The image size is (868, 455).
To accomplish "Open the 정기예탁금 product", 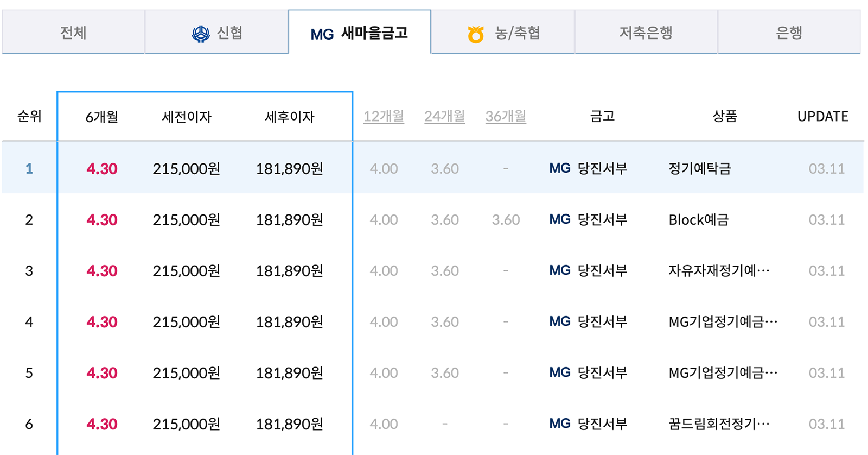I will click(x=700, y=168).
